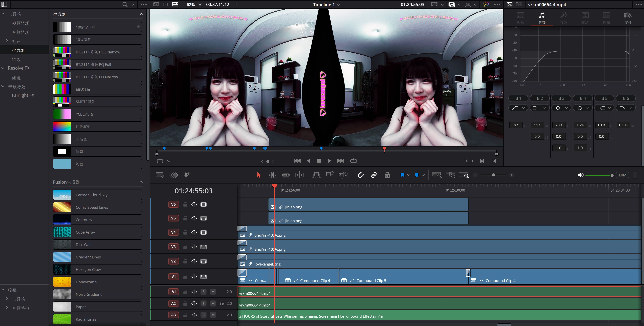Activate the Trim edit mode tool
The height and width of the screenshot is (326, 644).
pos(272,175)
